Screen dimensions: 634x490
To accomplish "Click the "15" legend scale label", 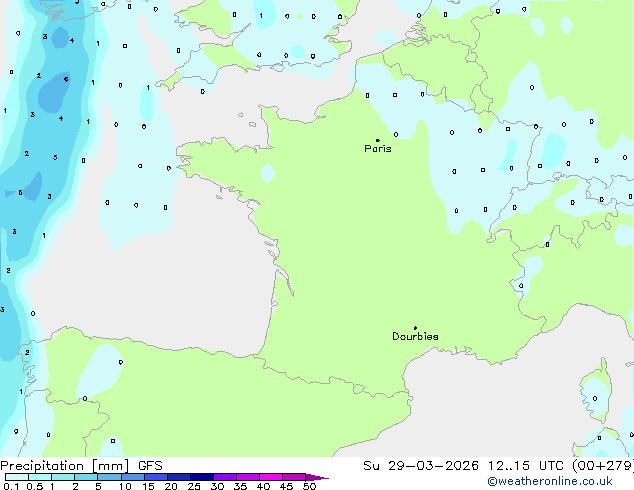I will coord(148,486).
